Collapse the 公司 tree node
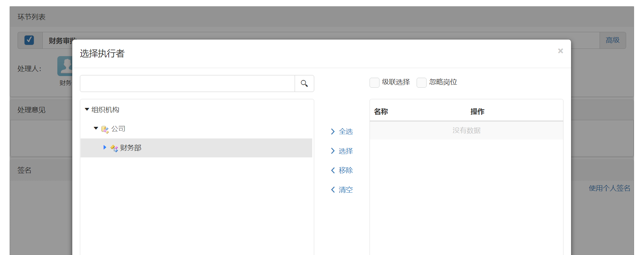Viewport: 644px width, 255px height. (96, 128)
